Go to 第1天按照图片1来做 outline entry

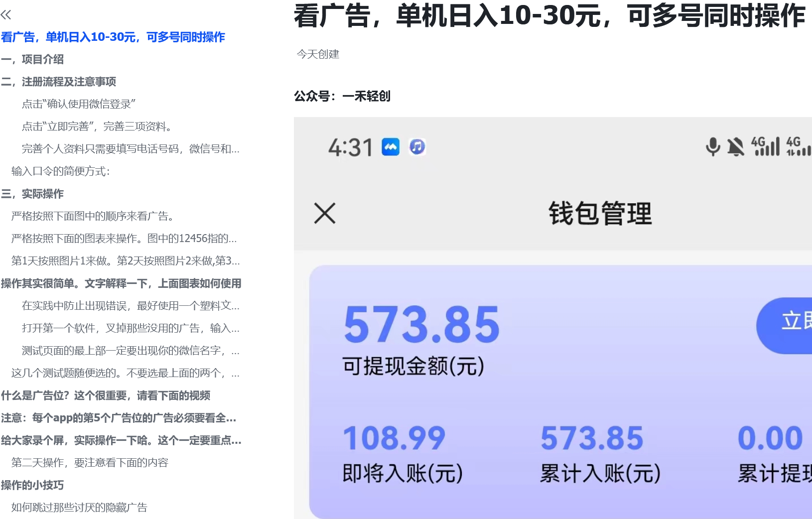(126, 261)
